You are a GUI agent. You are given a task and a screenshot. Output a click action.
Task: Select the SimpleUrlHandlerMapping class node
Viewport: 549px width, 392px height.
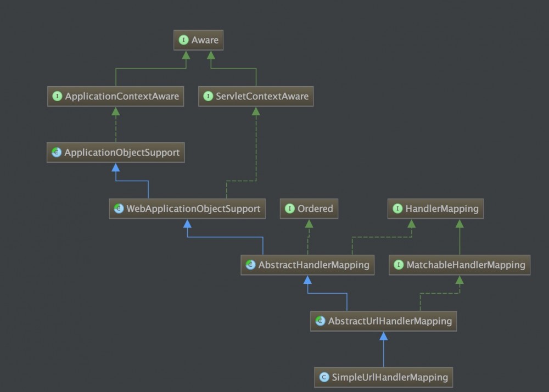[383, 378]
